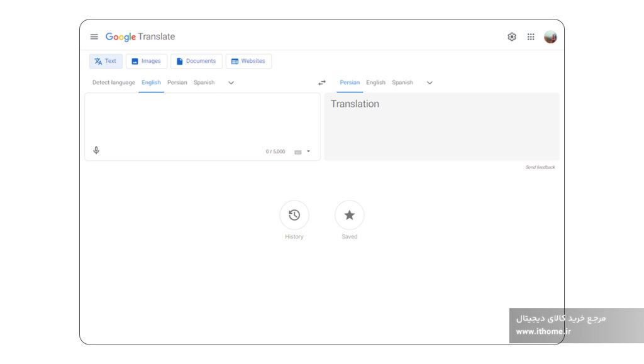Expand more target languages list
The width and height of the screenshot is (644, 364).
click(x=430, y=83)
